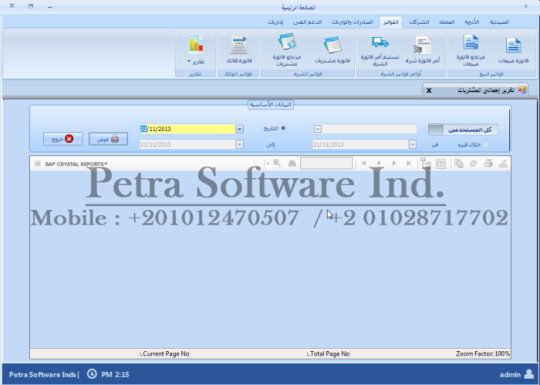Click the clock icon in the status bar
This screenshot has height=385, width=540.
click(x=92, y=374)
